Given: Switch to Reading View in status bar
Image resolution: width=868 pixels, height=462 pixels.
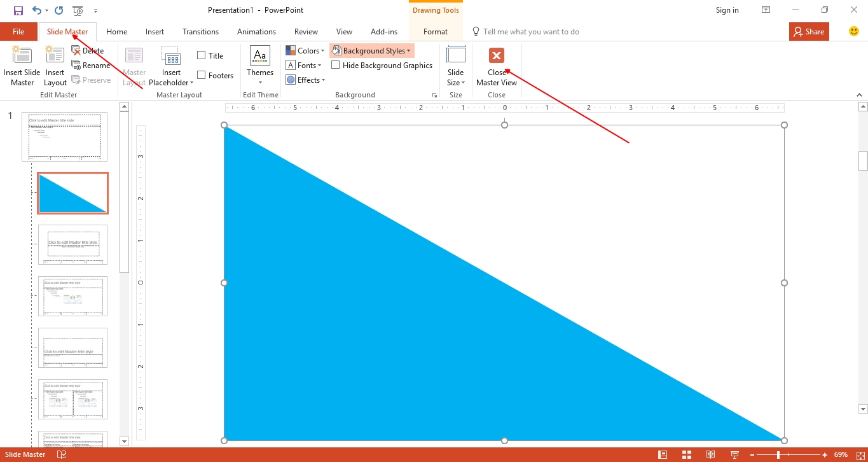Looking at the screenshot, I should (710, 454).
